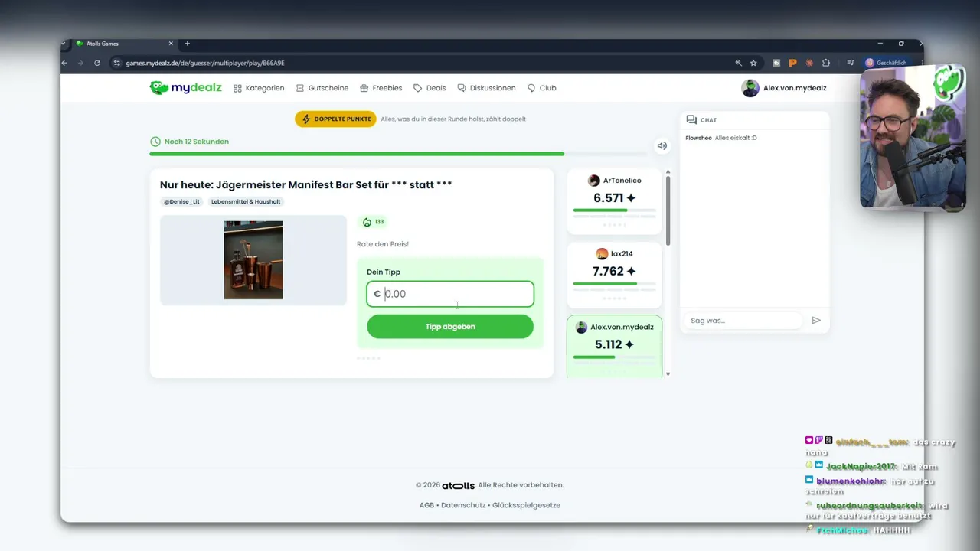
Task: Click ArTonelico's score 6.571
Action: pos(614,198)
